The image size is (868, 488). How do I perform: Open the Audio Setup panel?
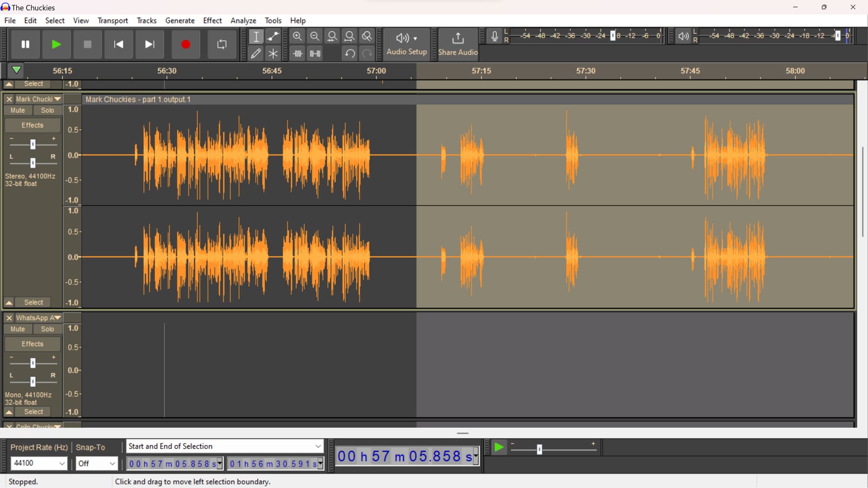[x=406, y=44]
